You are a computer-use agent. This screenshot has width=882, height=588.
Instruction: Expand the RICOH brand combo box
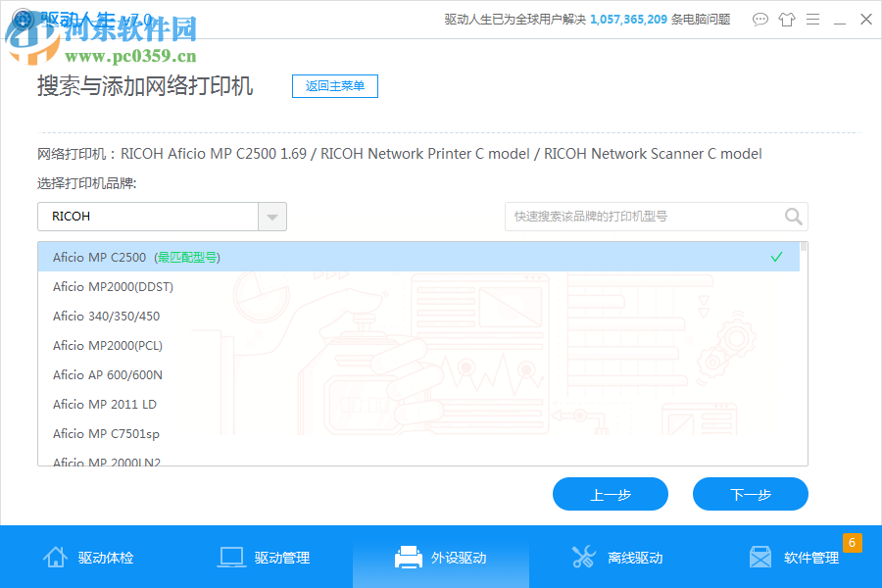[x=147, y=217]
